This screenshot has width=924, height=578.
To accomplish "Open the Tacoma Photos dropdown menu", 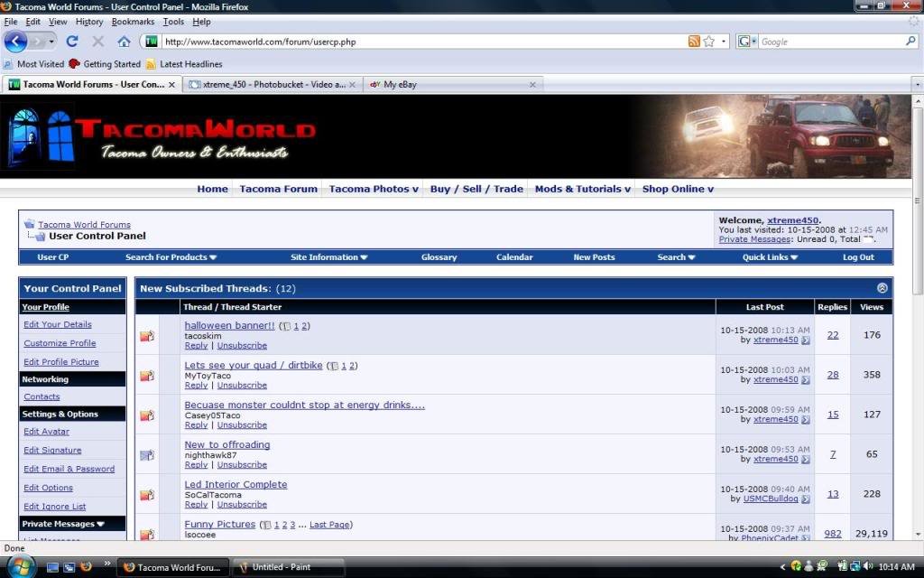I will click(374, 189).
